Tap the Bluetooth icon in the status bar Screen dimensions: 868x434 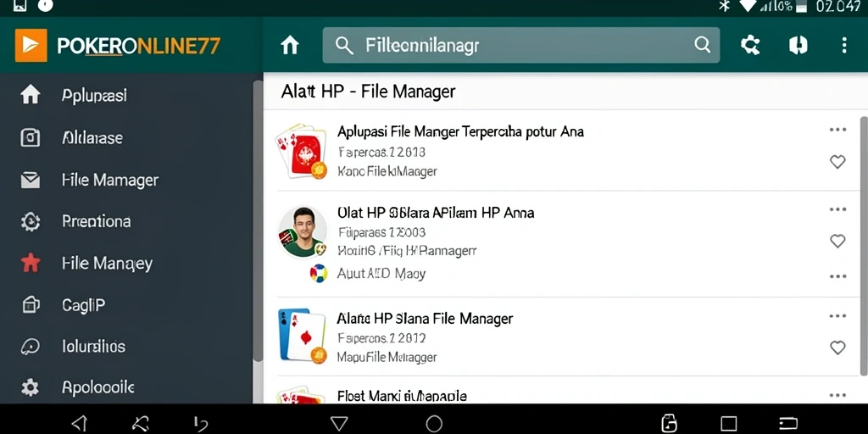click(x=724, y=6)
